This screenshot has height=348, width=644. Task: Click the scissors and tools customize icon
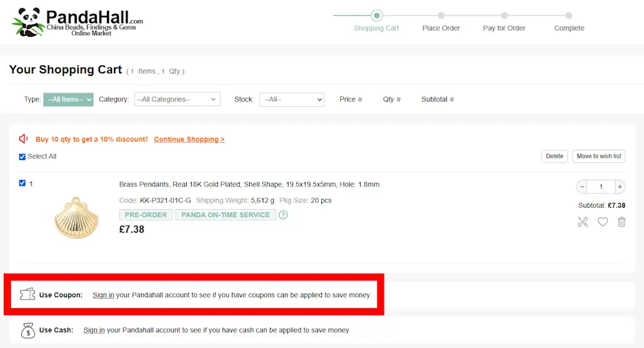tap(582, 222)
